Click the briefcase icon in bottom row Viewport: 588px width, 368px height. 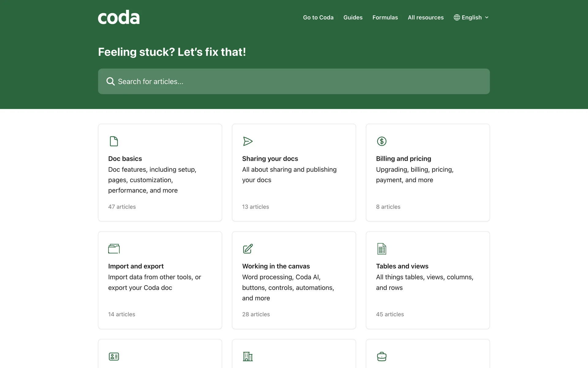382,356
